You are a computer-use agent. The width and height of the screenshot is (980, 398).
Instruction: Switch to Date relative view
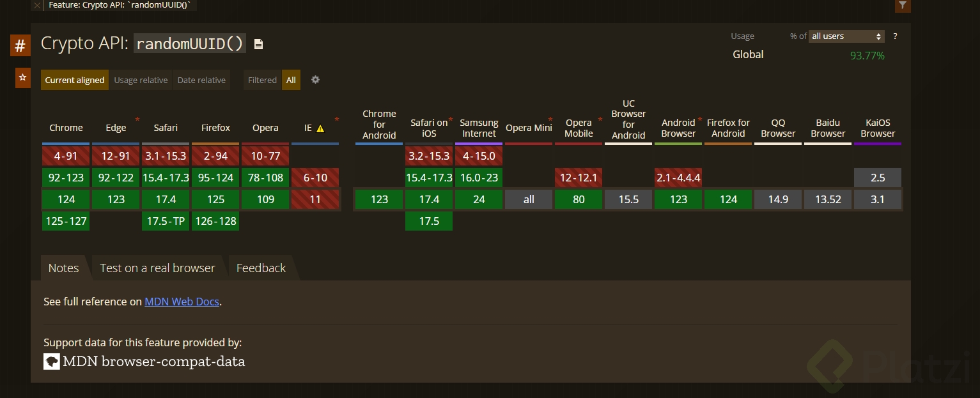pos(201,80)
